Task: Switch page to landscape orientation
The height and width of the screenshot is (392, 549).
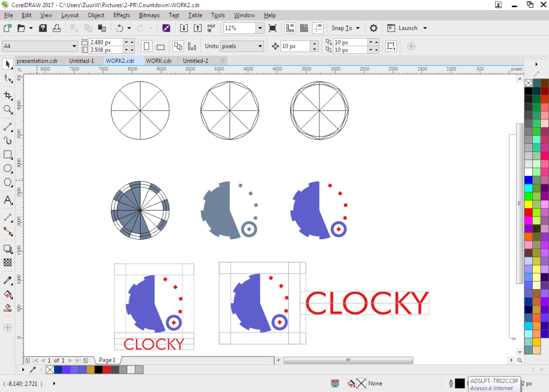Action: 160,46
